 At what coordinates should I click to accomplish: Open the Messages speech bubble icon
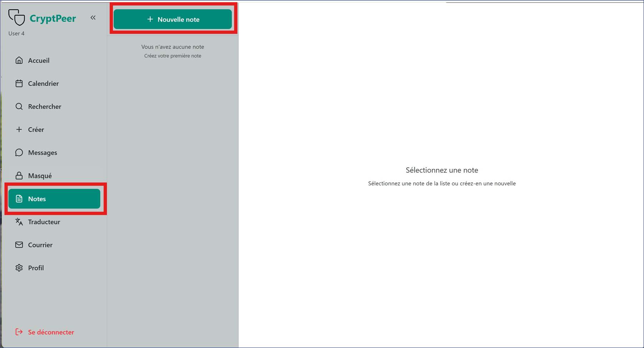click(19, 153)
